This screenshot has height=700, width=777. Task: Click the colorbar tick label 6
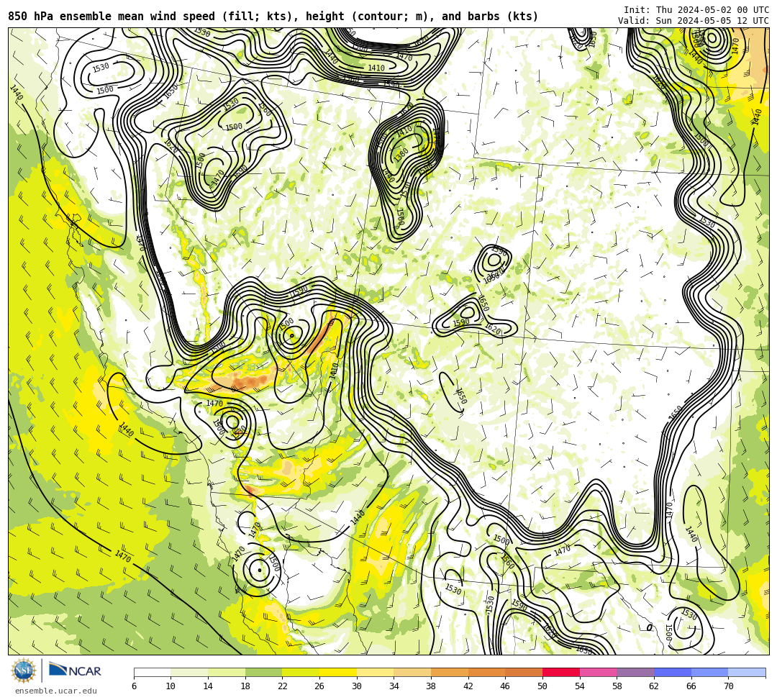point(134,686)
